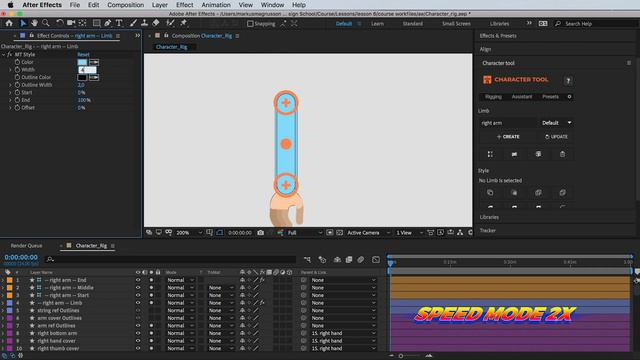Switch to the Rigging tab in Character Tool
The height and width of the screenshot is (360, 640).
pos(493,97)
